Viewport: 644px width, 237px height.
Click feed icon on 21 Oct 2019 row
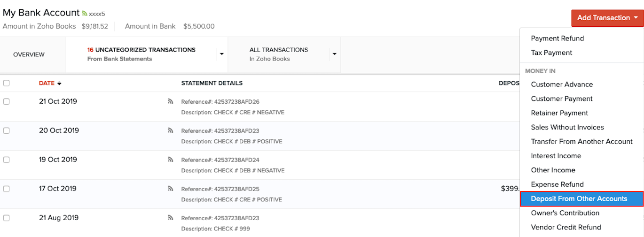pos(171,101)
